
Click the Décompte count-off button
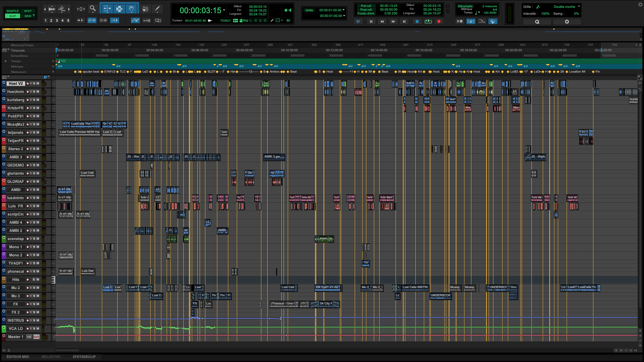point(465,6)
